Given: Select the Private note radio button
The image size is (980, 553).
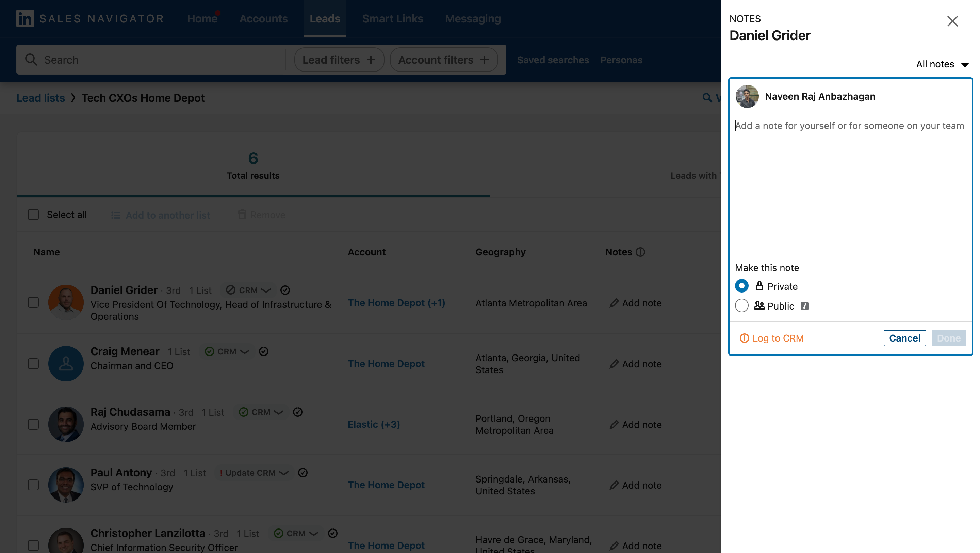Looking at the screenshot, I should point(741,286).
